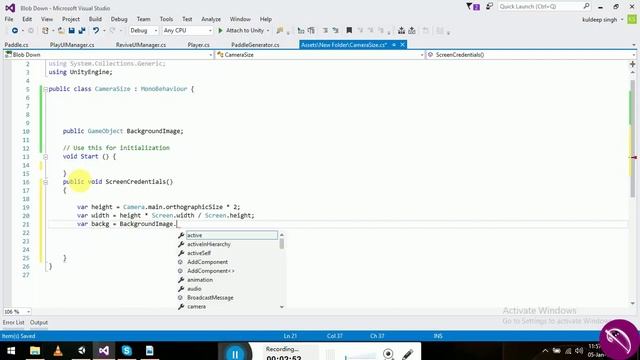Click the Open File folder icon

pyautogui.click(x=61, y=31)
